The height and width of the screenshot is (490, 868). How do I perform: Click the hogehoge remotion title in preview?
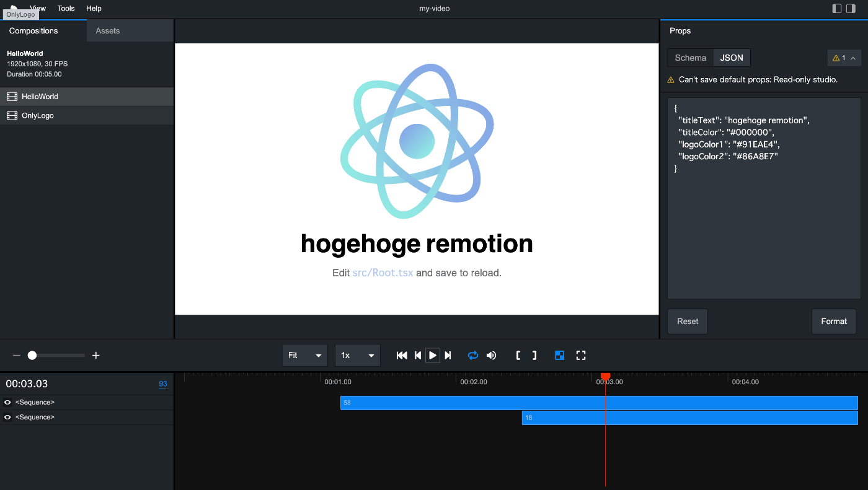(417, 243)
